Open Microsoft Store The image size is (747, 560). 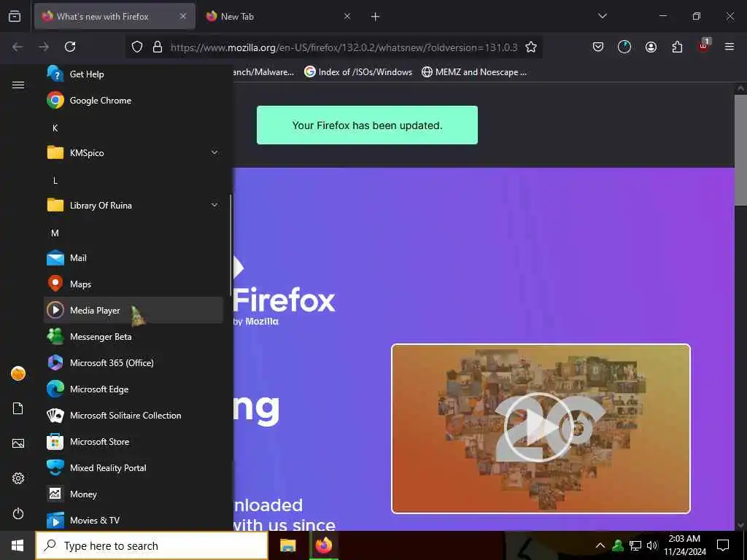pyautogui.click(x=133, y=441)
